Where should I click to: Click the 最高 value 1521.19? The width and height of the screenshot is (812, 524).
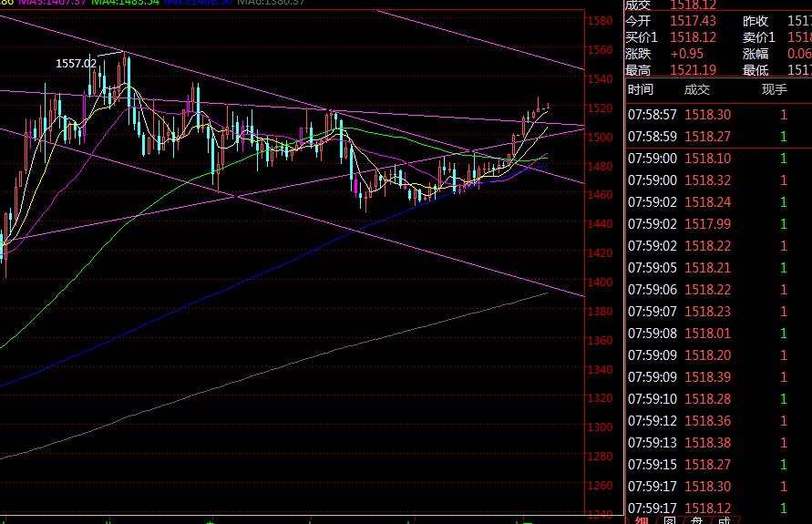693,70
